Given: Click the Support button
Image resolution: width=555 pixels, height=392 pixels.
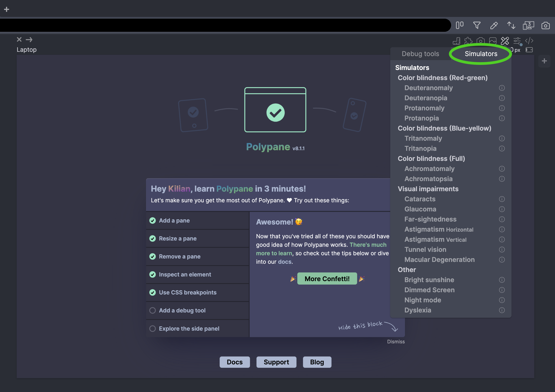Looking at the screenshot, I should click(x=276, y=362).
